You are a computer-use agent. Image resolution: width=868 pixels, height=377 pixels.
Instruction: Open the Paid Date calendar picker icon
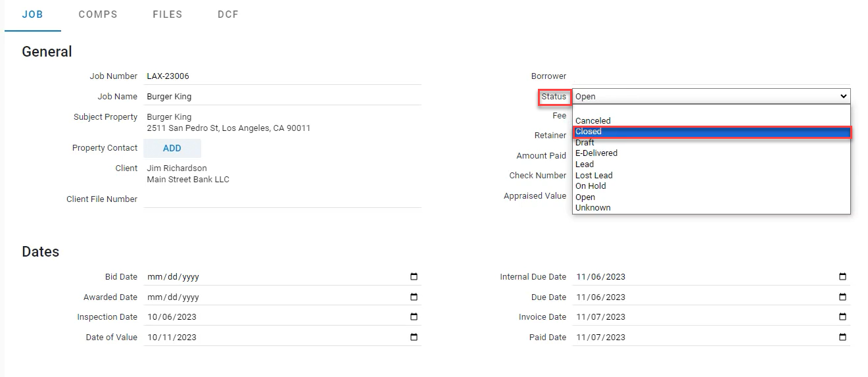(x=842, y=338)
